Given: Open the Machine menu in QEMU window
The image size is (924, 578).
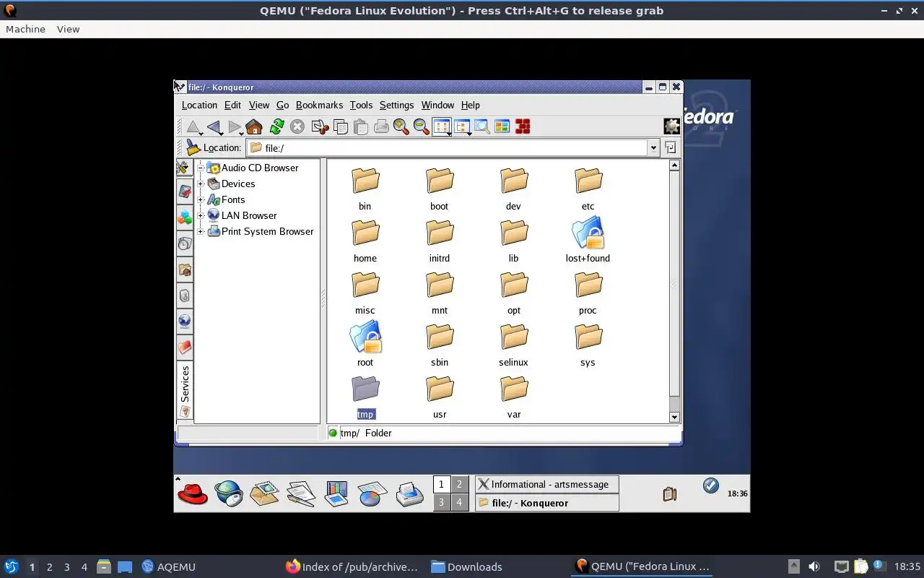Looking at the screenshot, I should pyautogui.click(x=25, y=29).
